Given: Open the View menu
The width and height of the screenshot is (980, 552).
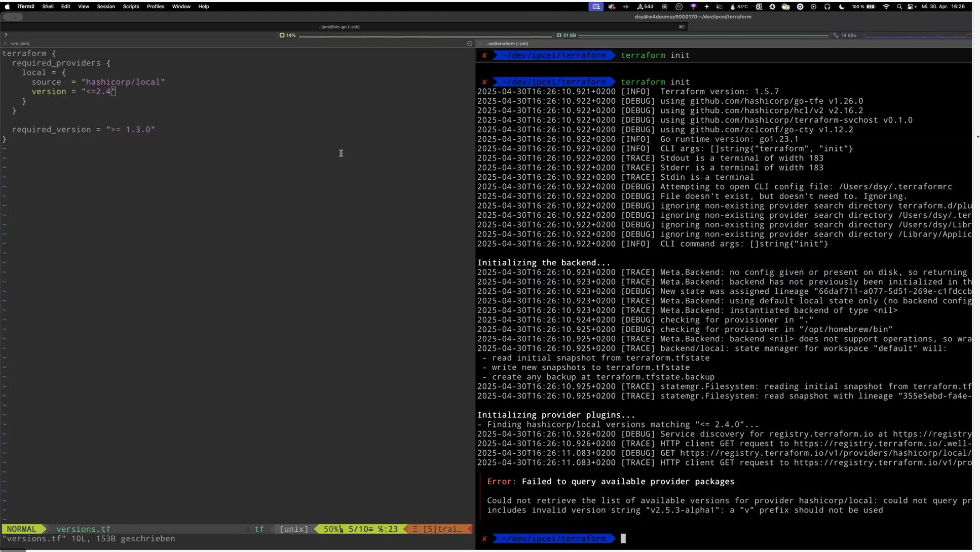Looking at the screenshot, I should tap(84, 7).
